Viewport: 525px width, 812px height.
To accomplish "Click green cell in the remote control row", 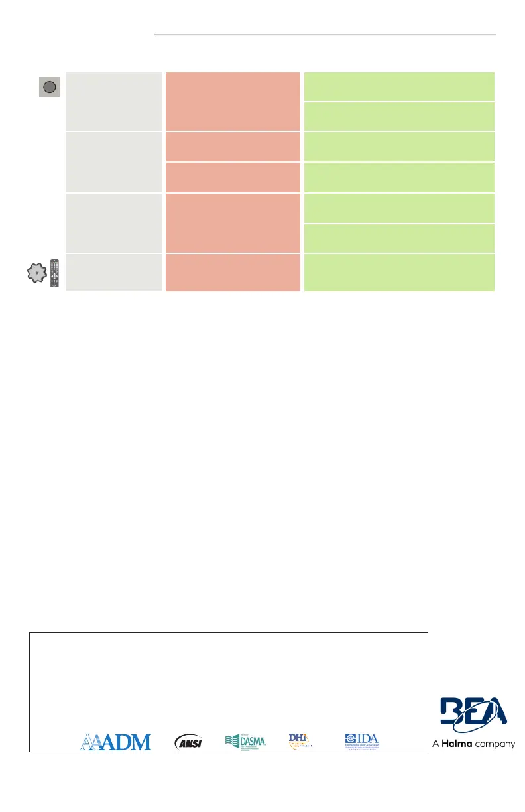I will (x=398, y=272).
